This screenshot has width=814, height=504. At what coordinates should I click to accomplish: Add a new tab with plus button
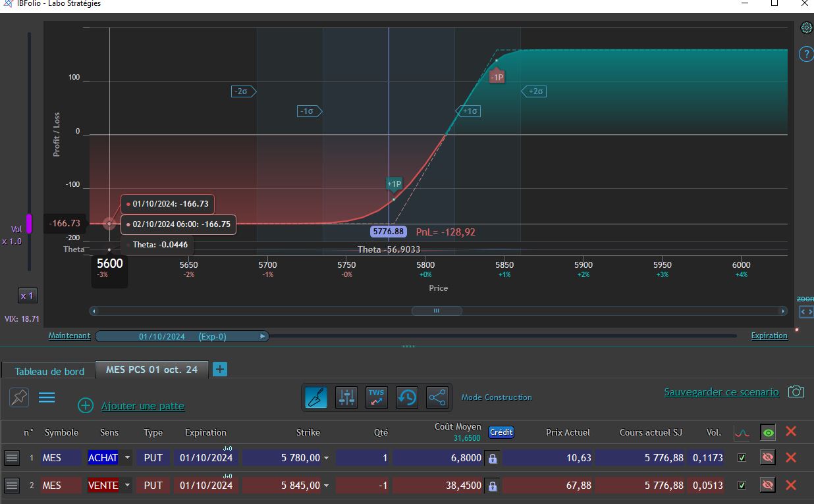pyautogui.click(x=220, y=369)
